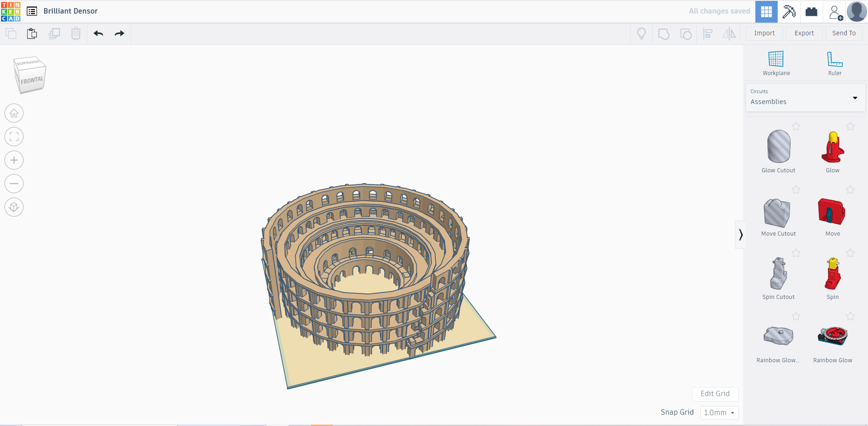Click the FRONTAL face of view cube

point(32,80)
